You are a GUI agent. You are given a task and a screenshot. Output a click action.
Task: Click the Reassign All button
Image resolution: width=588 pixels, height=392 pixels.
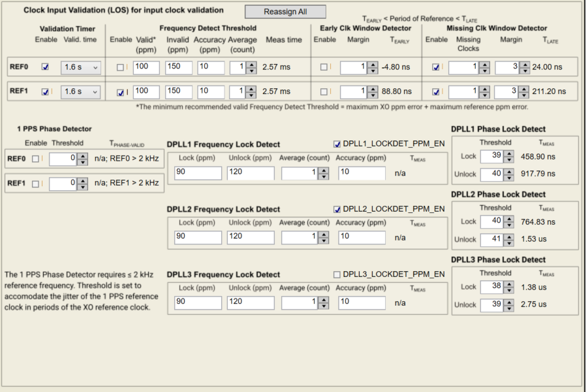pyautogui.click(x=285, y=11)
